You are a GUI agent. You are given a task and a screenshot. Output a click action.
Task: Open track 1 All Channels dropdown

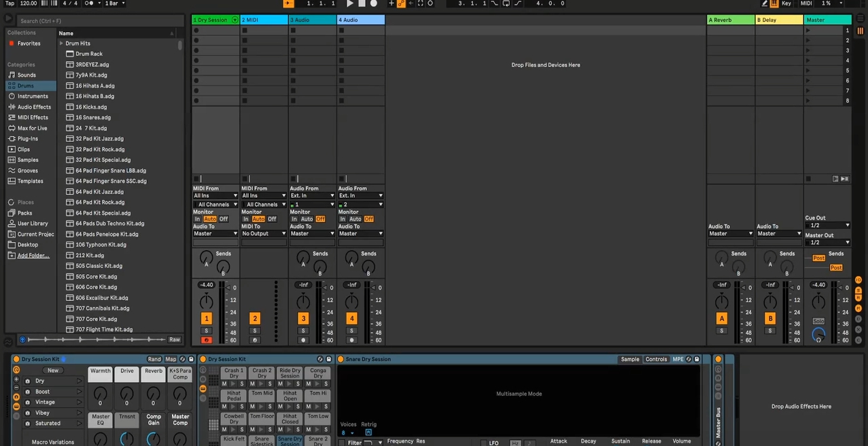click(215, 205)
